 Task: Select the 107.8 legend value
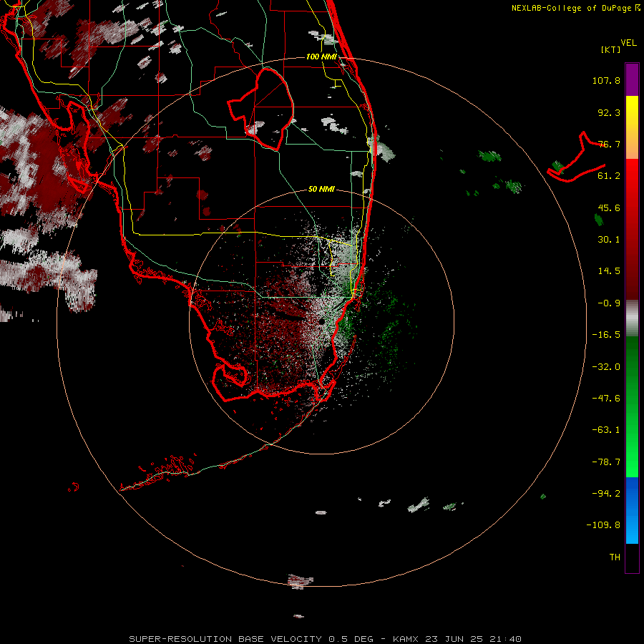coord(606,80)
